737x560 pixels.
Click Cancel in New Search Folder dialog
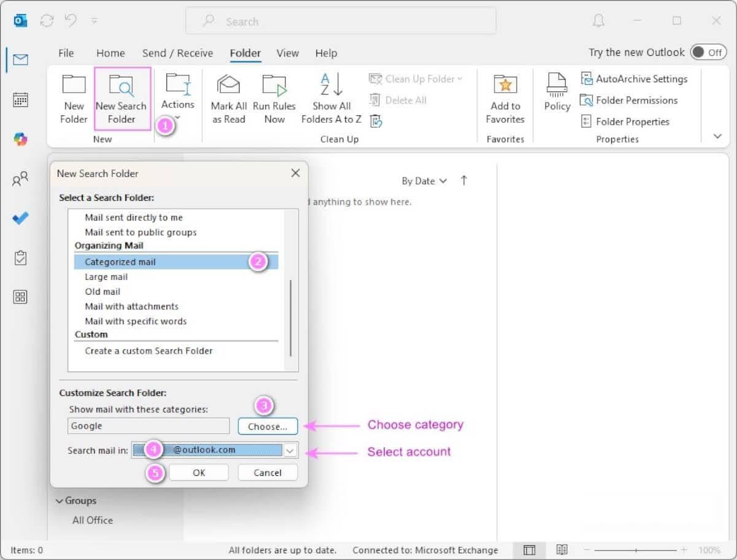coord(268,472)
